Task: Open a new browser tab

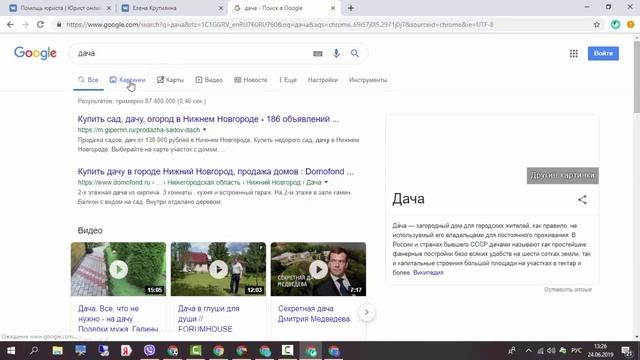Action: pos(351,8)
